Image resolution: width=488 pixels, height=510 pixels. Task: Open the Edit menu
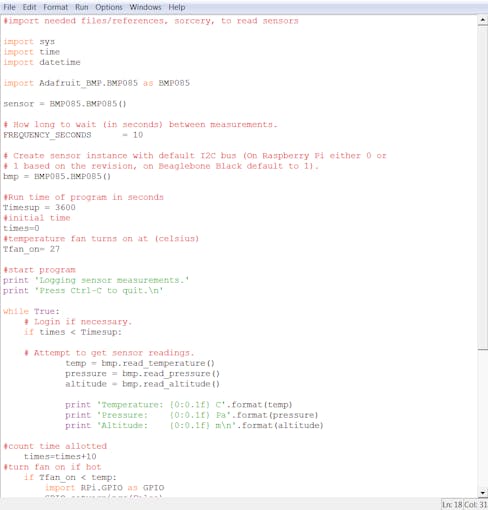(29, 7)
